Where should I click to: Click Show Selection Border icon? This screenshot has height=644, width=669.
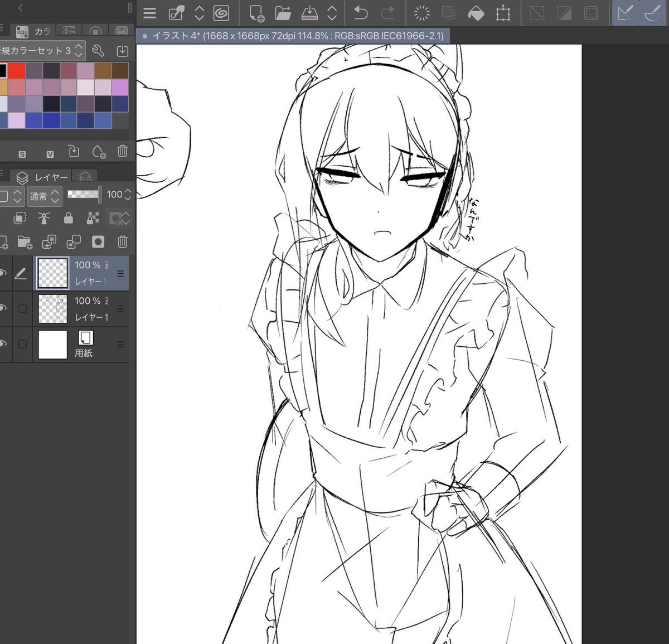[x=592, y=13]
